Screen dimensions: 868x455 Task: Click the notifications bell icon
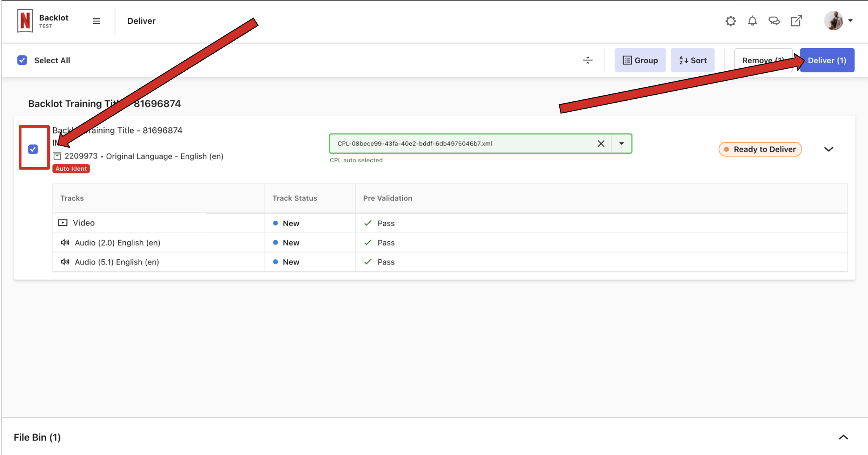click(752, 21)
